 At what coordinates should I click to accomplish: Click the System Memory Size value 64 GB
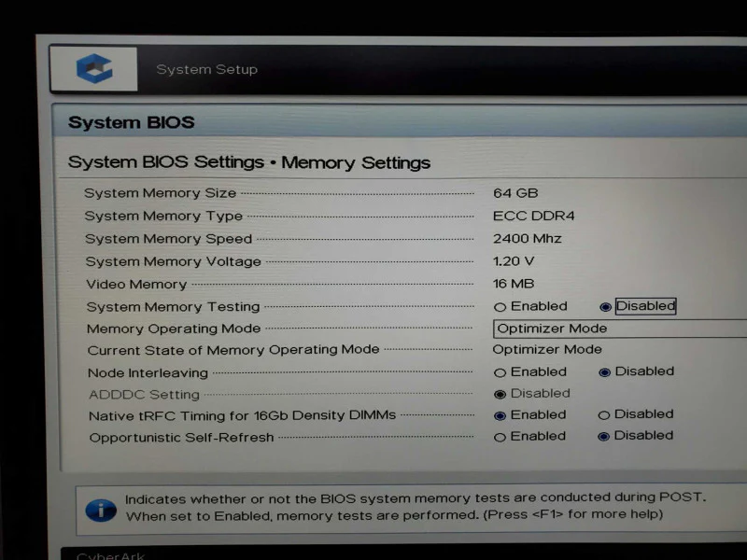pos(515,193)
